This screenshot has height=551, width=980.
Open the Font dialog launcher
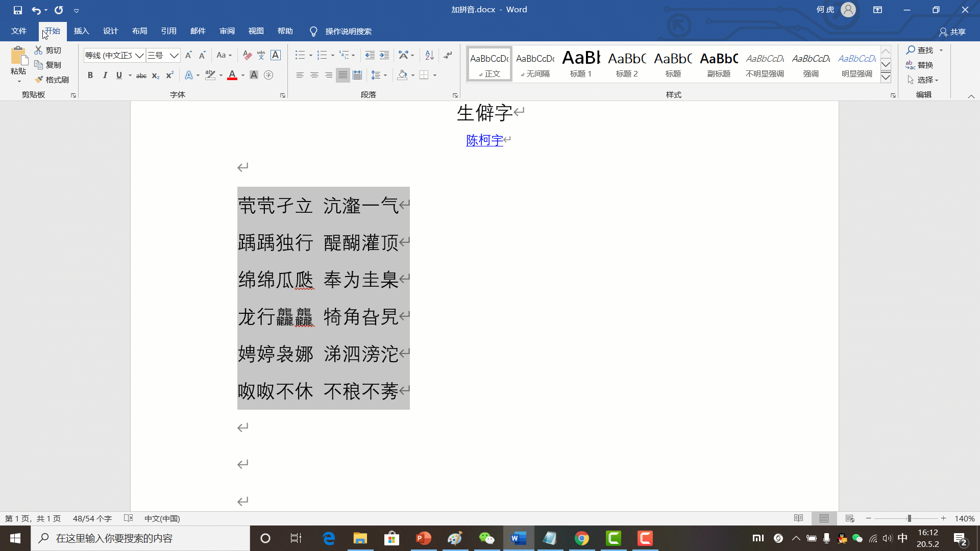(x=282, y=95)
